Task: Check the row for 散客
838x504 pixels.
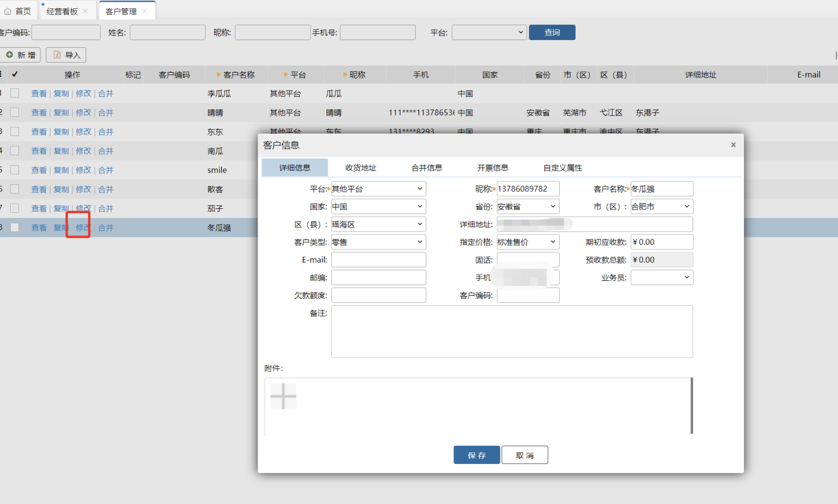Action: click(x=15, y=189)
